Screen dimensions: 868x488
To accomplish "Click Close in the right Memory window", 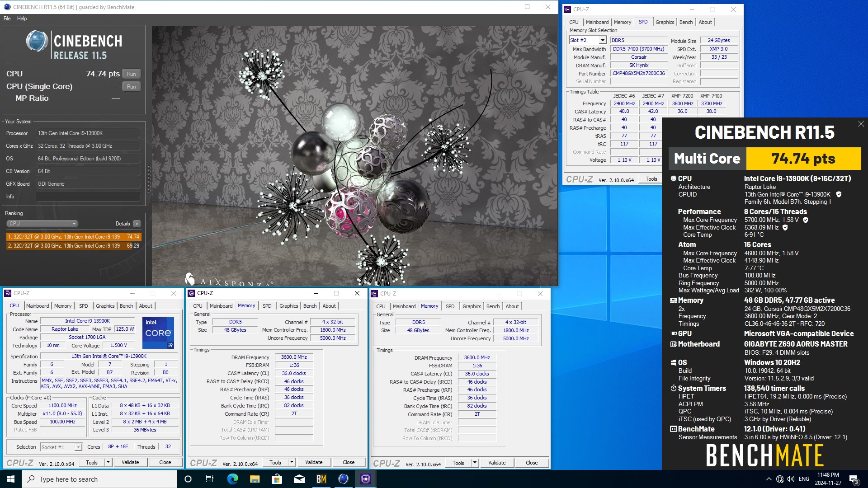I will pyautogui.click(x=532, y=463).
